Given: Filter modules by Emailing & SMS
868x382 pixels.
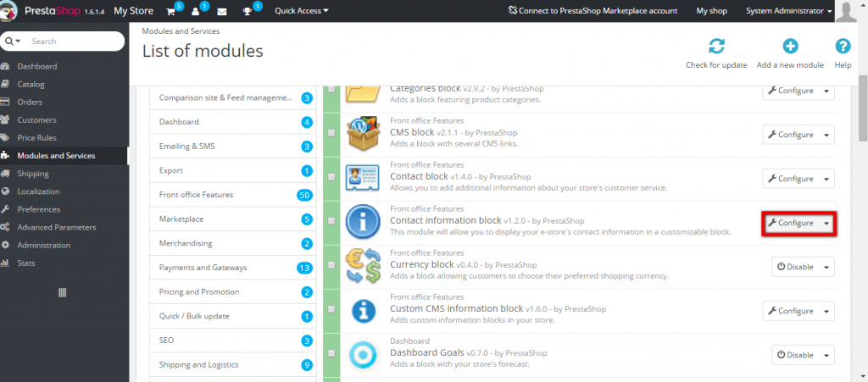Looking at the screenshot, I should [x=233, y=147].
